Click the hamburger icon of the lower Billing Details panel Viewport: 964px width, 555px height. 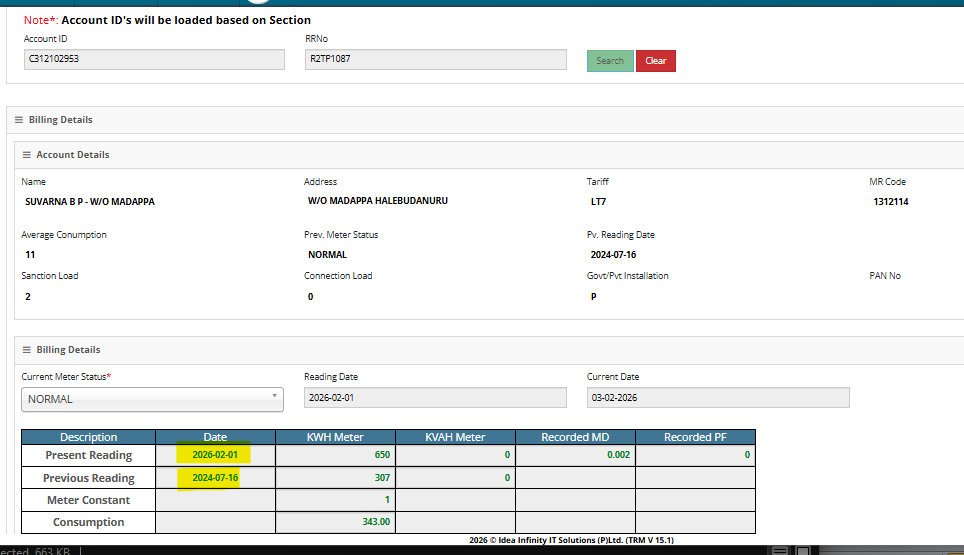[x=26, y=350]
